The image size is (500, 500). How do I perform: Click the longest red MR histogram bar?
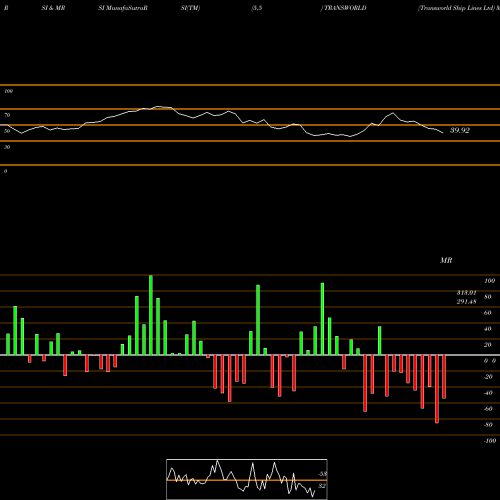pos(437,389)
